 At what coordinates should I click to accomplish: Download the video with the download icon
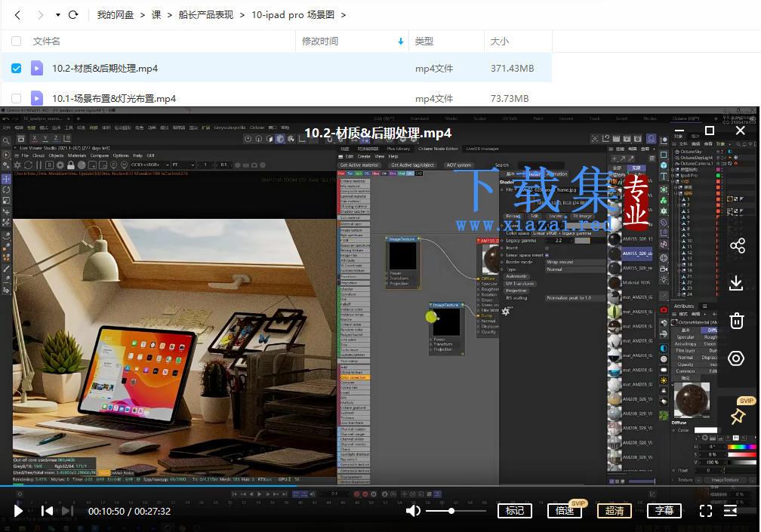(x=736, y=283)
